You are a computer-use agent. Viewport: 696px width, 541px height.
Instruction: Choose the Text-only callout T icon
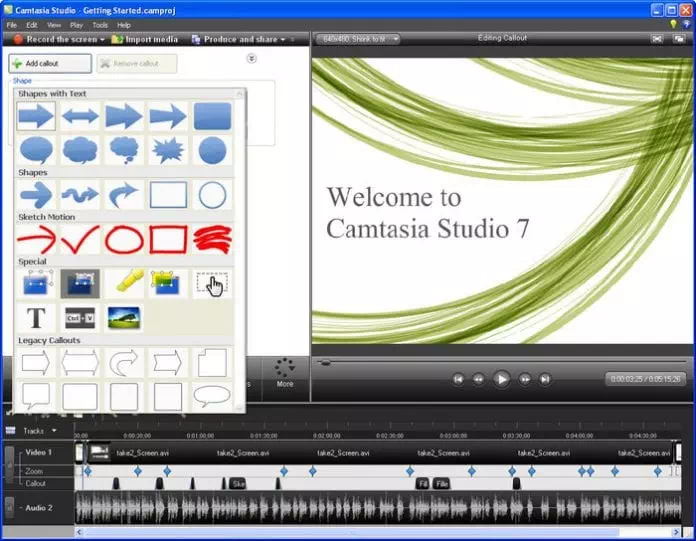[x=36, y=318]
